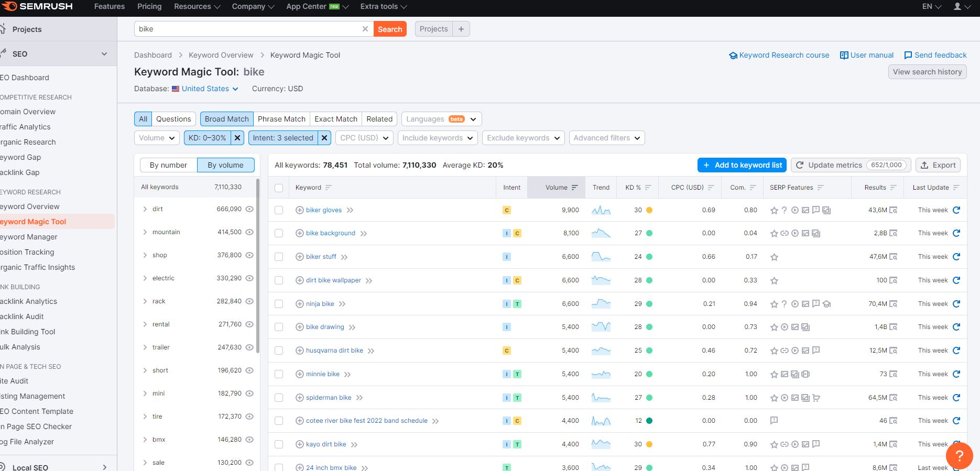This screenshot has height=471, width=980.
Task: Refresh metrics for biker gloves row
Action: [x=956, y=210]
